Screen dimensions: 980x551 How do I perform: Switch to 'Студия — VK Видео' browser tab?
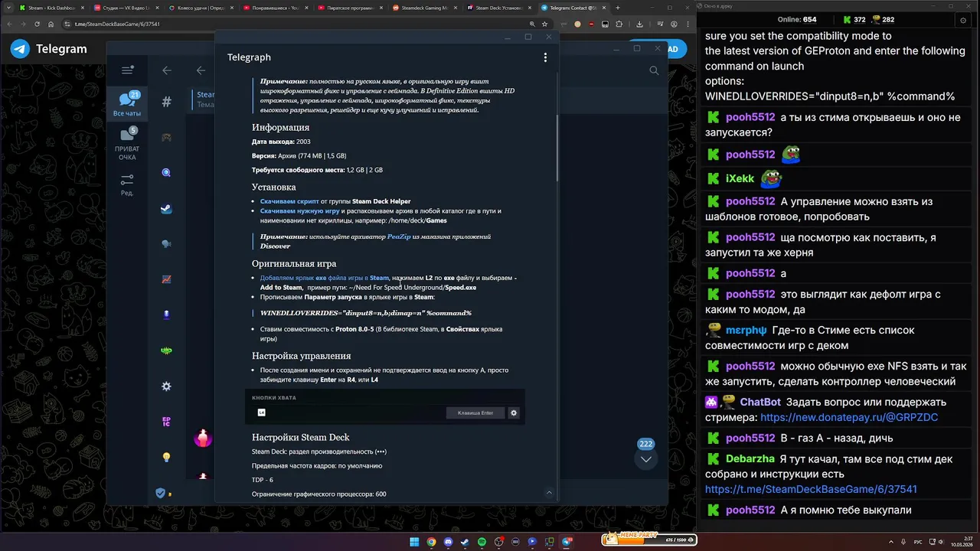[x=127, y=8]
